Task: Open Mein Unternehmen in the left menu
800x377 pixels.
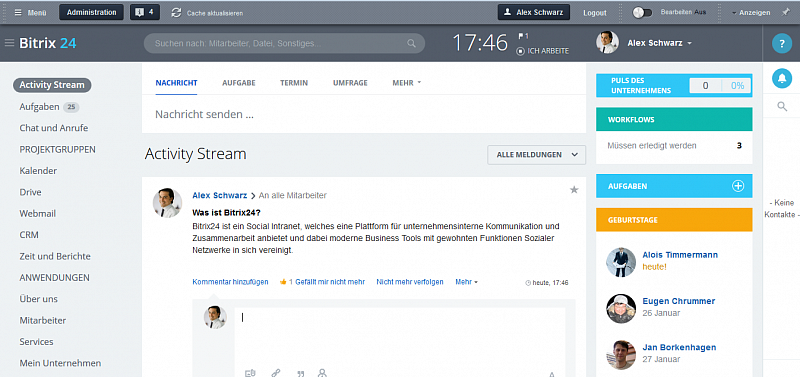Action: click(x=60, y=363)
